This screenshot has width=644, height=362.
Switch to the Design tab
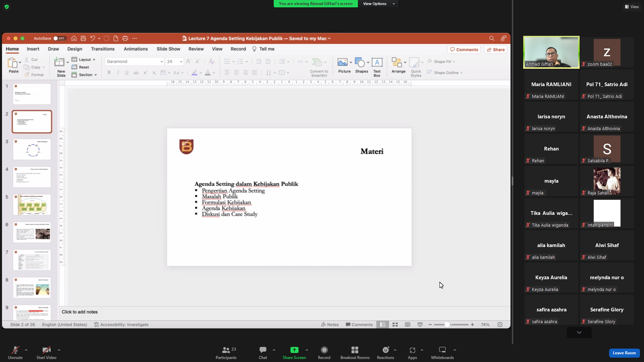pos(74,49)
